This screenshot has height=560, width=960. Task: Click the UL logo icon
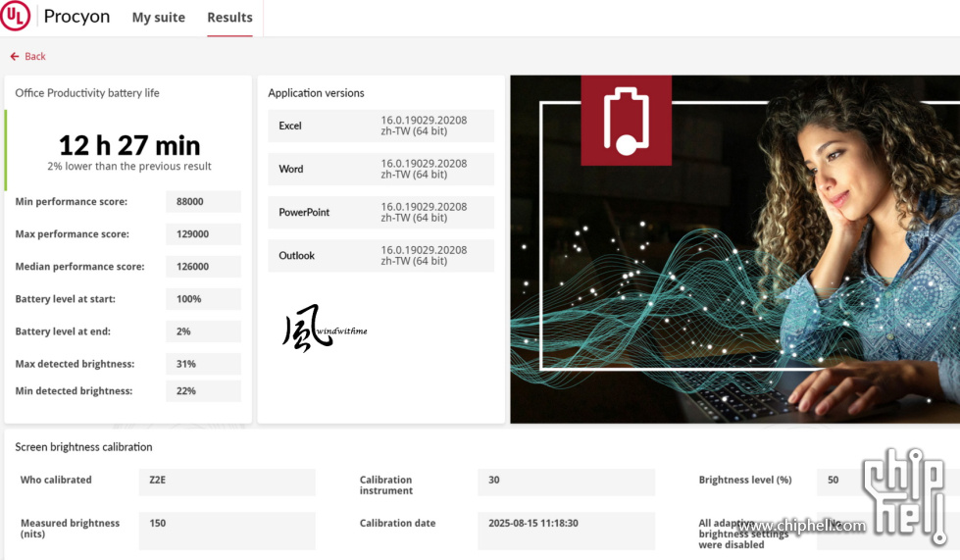[18, 18]
